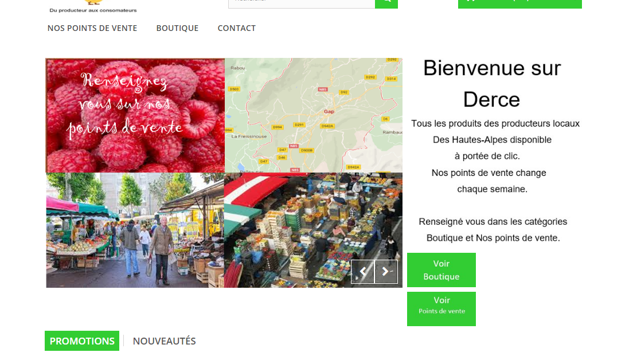
Task: Advance slideshow with right arrow
Action: click(386, 272)
